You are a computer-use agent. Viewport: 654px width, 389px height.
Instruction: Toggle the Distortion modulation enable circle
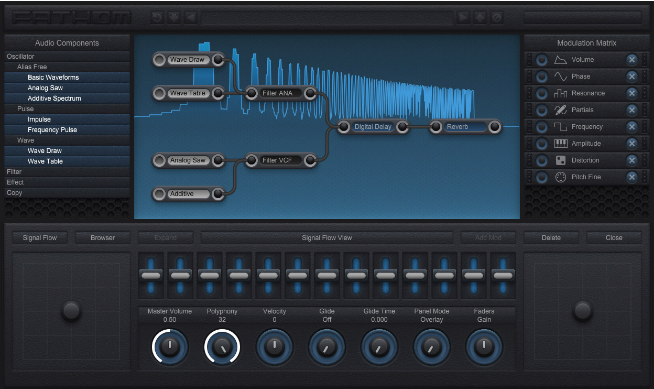pyautogui.click(x=541, y=160)
